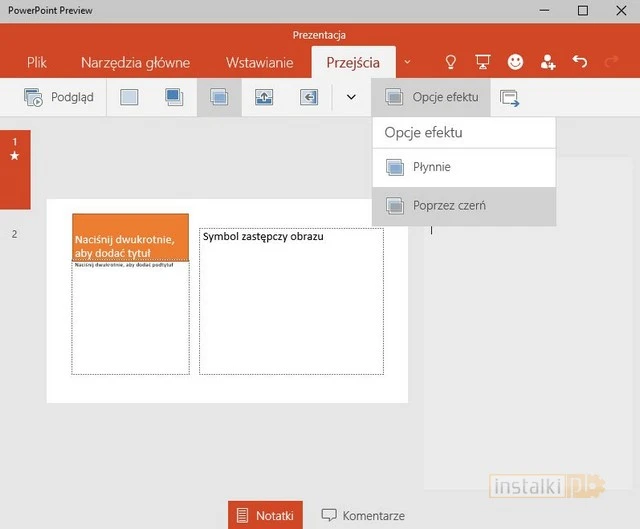Open the Plik menu
This screenshot has height=529, width=640.
[x=37, y=62]
